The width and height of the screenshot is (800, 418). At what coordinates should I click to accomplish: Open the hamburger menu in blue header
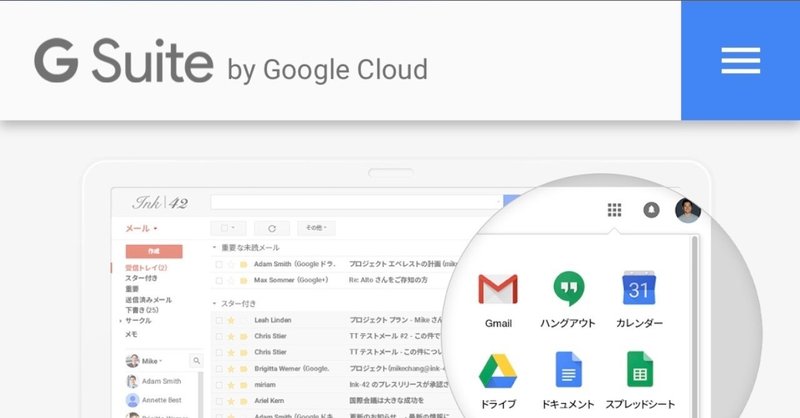click(x=740, y=60)
